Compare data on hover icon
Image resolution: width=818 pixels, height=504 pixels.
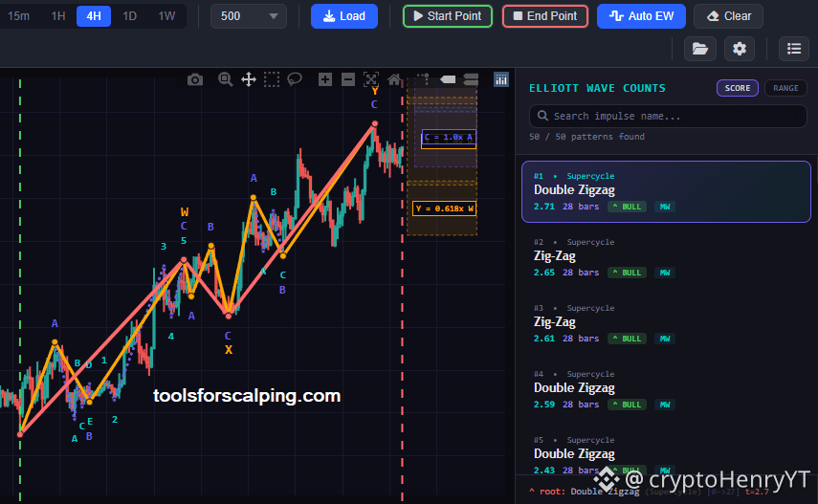(x=471, y=79)
